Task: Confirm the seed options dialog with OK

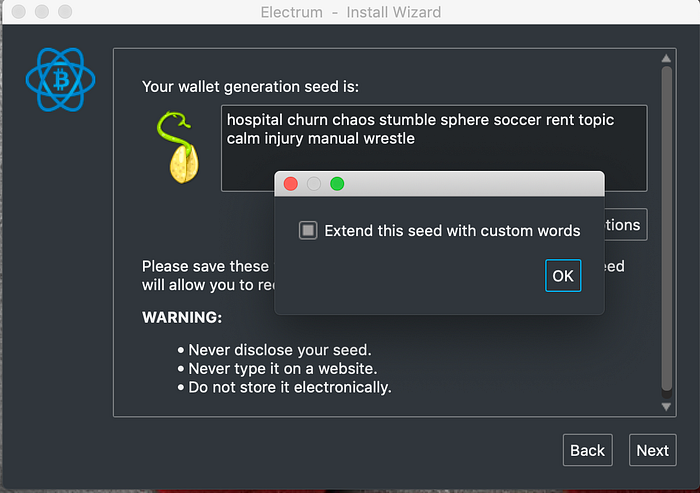Action: point(563,276)
